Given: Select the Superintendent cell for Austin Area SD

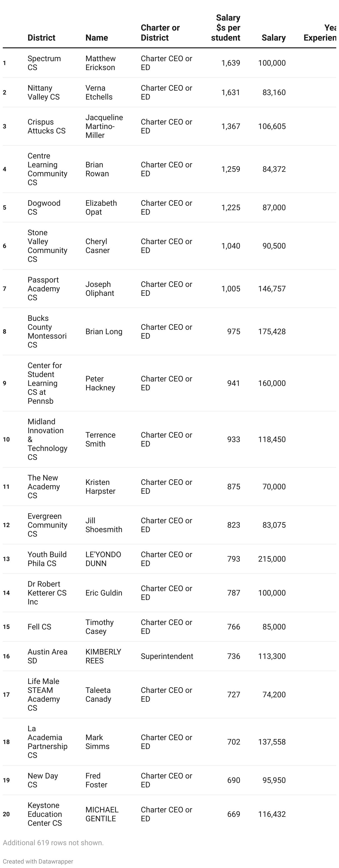Looking at the screenshot, I should [x=167, y=656].
